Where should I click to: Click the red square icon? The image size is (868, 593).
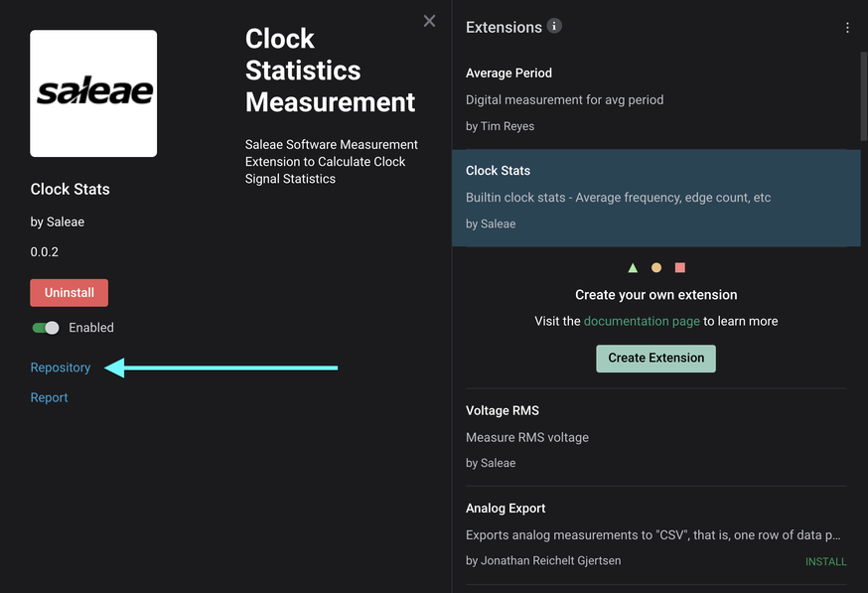680,268
